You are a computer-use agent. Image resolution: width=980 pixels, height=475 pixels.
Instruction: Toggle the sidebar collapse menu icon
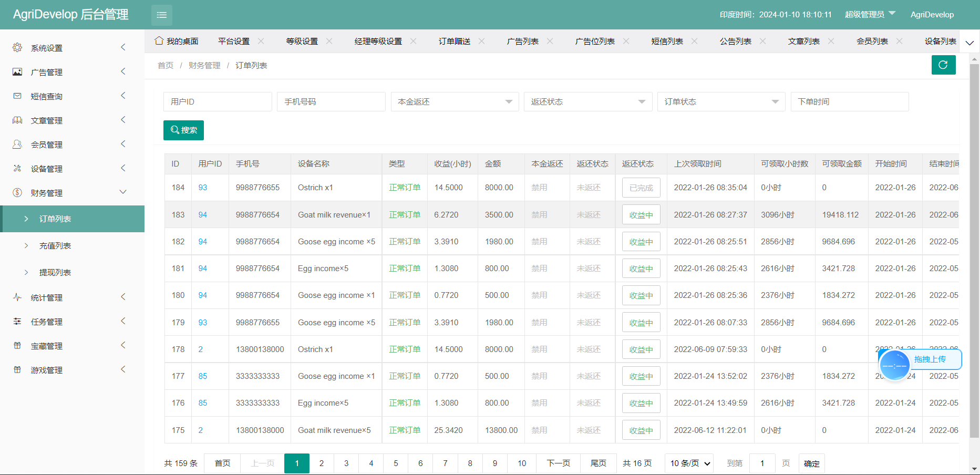162,15
